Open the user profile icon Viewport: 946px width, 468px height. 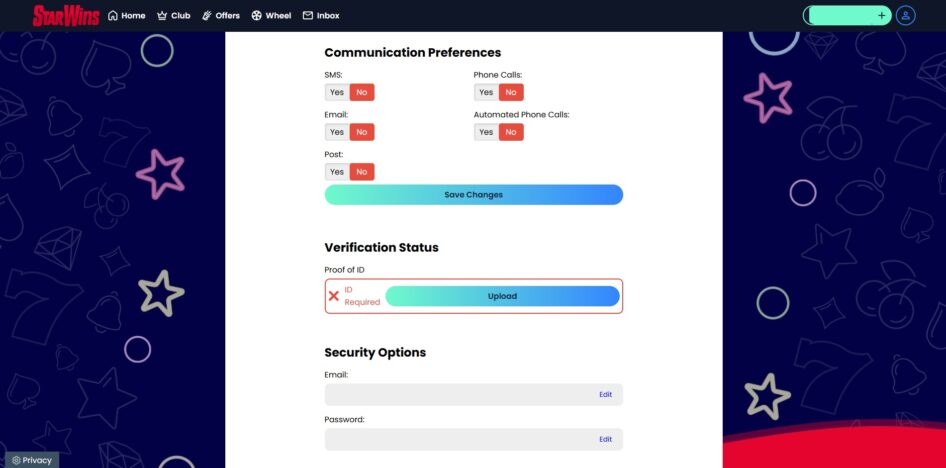click(x=906, y=16)
